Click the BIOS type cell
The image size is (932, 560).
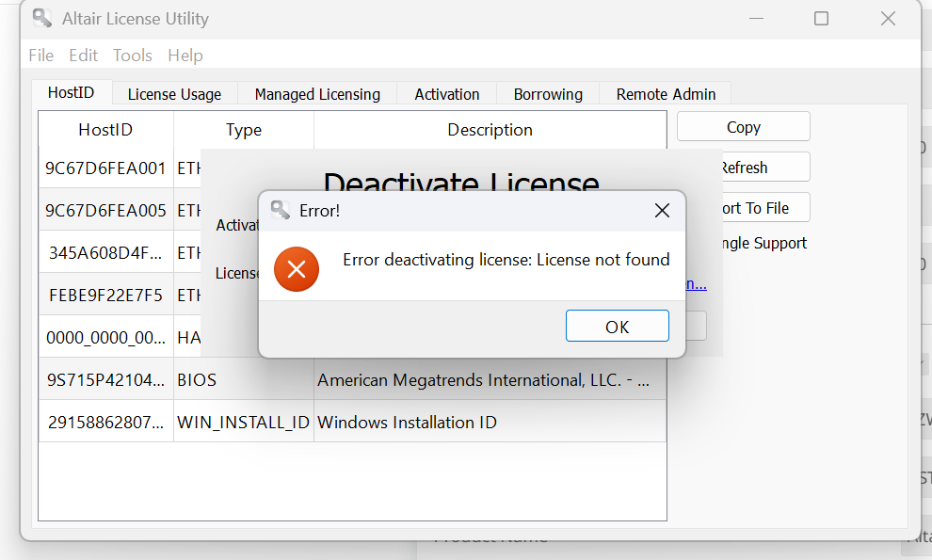coord(244,379)
